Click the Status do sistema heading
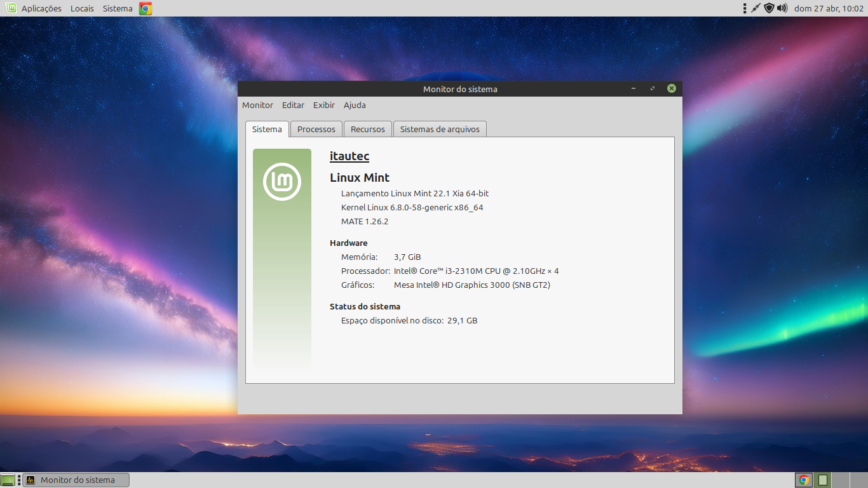Screen dimensions: 868x488 [x=365, y=306]
